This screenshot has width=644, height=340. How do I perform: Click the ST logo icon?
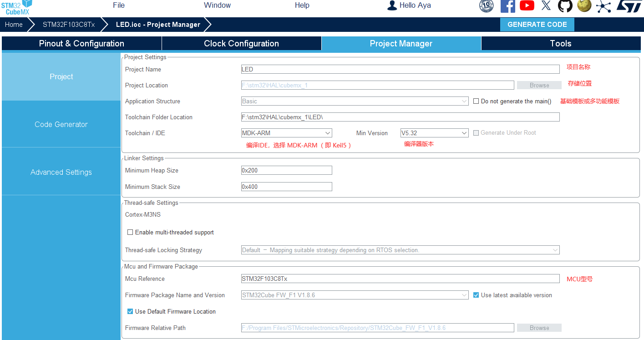pos(629,6)
